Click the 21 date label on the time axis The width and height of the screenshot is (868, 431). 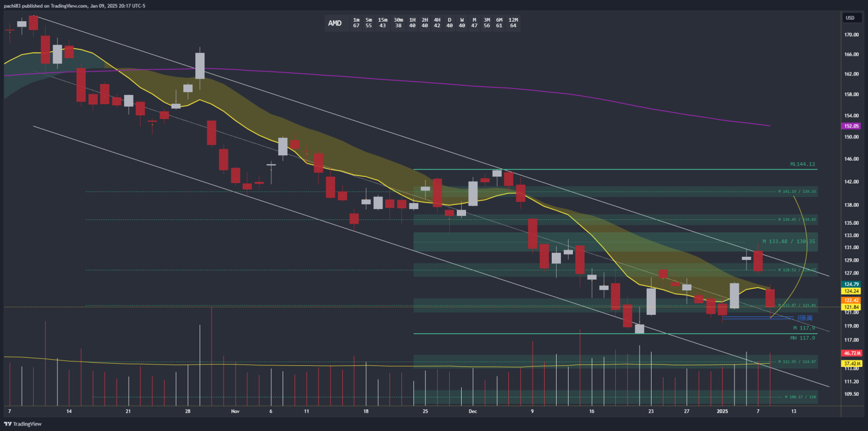[x=128, y=411]
